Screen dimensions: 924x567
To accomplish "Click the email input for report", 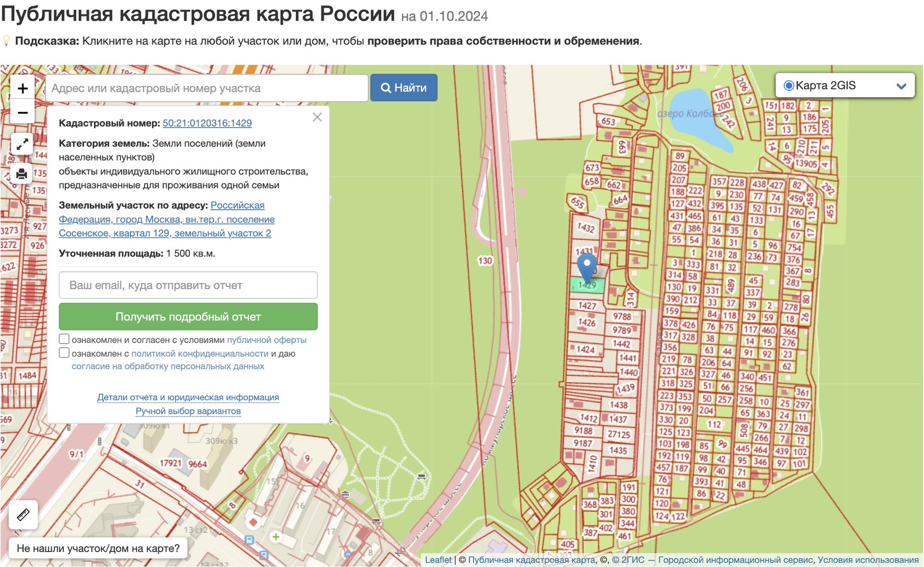I will tap(188, 285).
